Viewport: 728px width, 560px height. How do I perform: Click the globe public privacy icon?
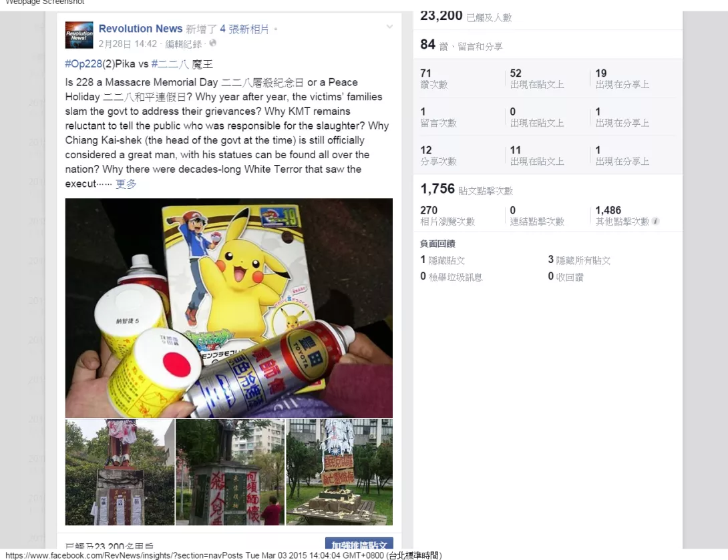coord(212,43)
